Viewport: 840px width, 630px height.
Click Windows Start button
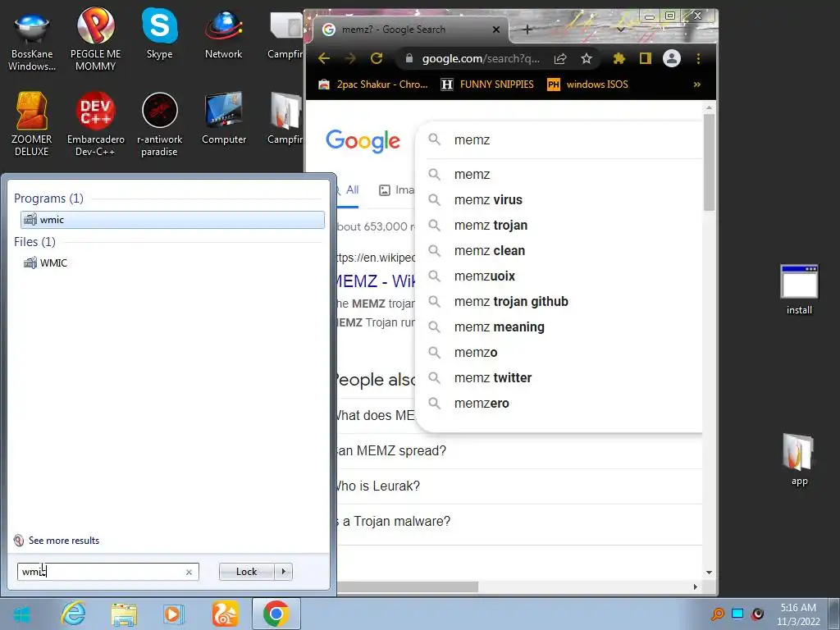click(x=22, y=614)
